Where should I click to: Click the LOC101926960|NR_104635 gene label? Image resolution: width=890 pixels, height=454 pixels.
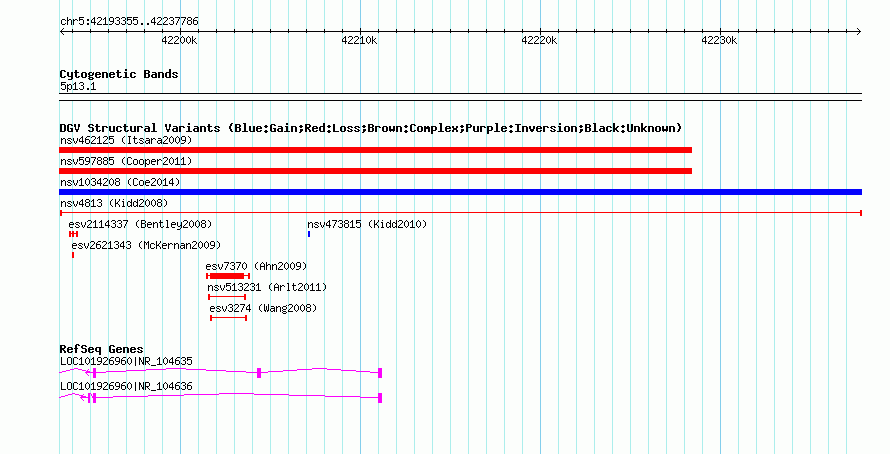point(126,361)
